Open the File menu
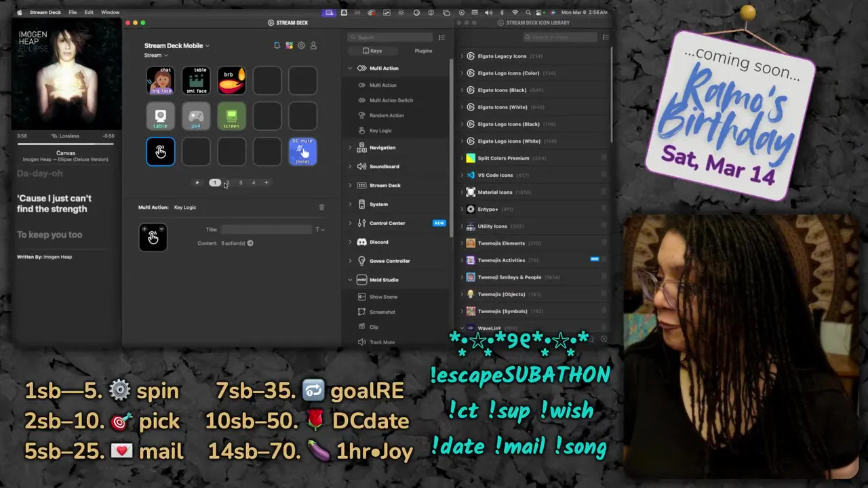This screenshot has width=868, height=488. pyautogui.click(x=73, y=12)
